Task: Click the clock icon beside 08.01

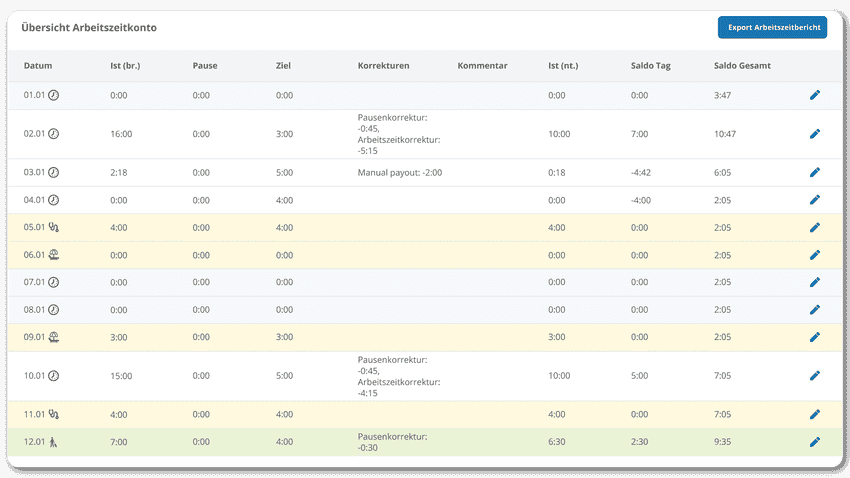Action: (x=53, y=310)
